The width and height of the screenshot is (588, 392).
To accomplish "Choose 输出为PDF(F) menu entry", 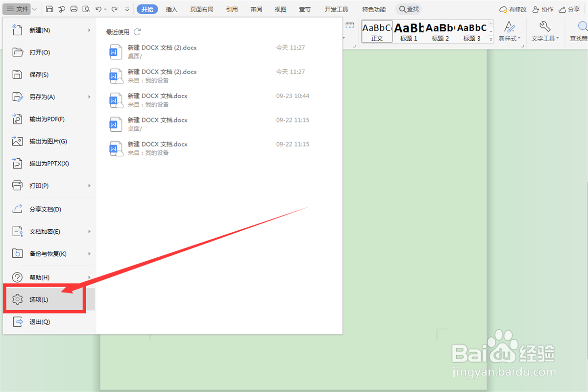I will (x=49, y=119).
